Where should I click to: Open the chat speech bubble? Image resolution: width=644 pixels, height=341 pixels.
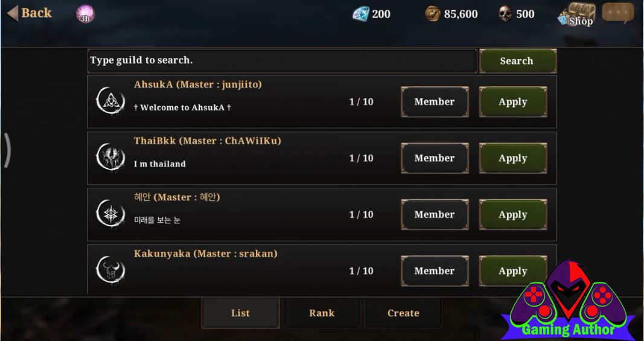618,13
